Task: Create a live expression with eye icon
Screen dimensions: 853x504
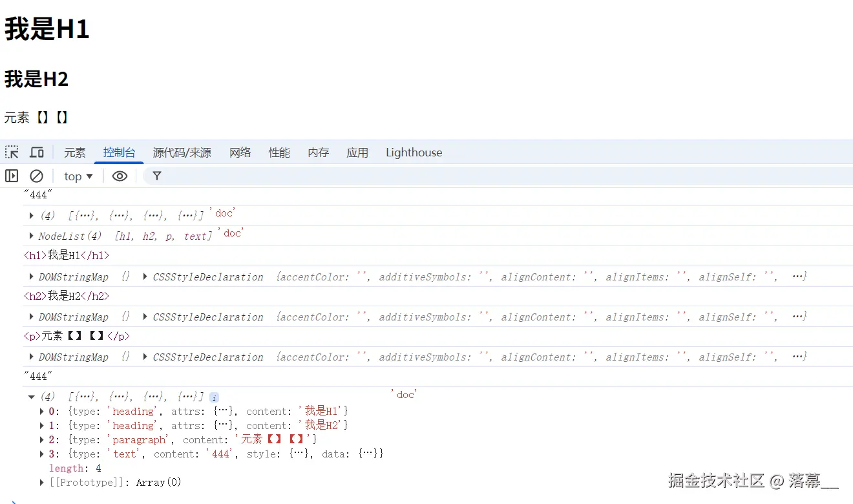Action: (120, 175)
